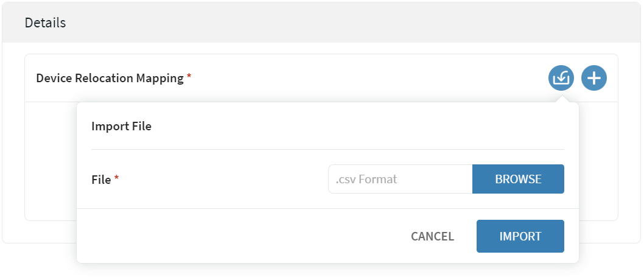Click the divider line under Import File
The image size is (644, 277).
pyautogui.click(x=327, y=149)
